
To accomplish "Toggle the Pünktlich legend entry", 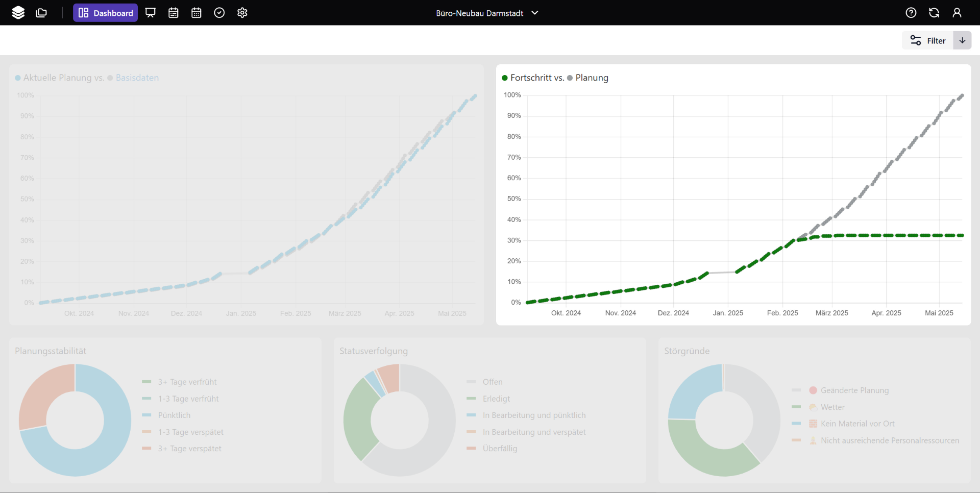I will point(174,415).
